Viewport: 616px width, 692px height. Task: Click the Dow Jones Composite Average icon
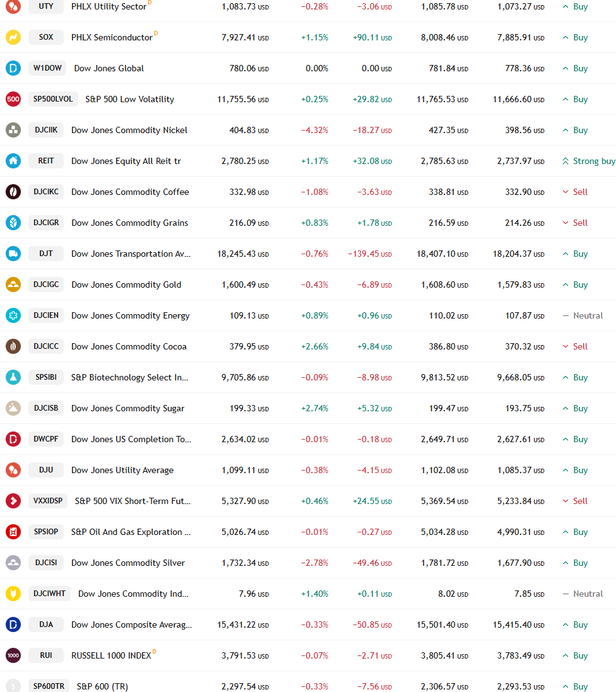(x=13, y=624)
